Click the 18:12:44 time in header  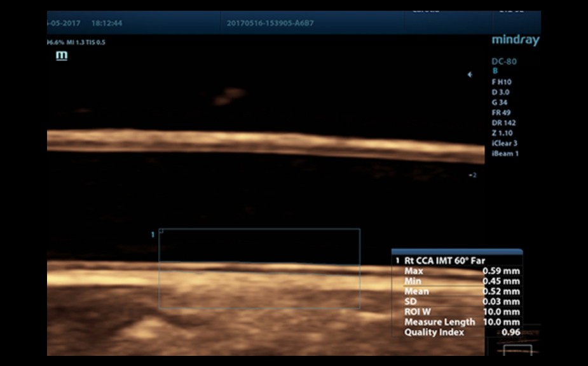click(107, 24)
